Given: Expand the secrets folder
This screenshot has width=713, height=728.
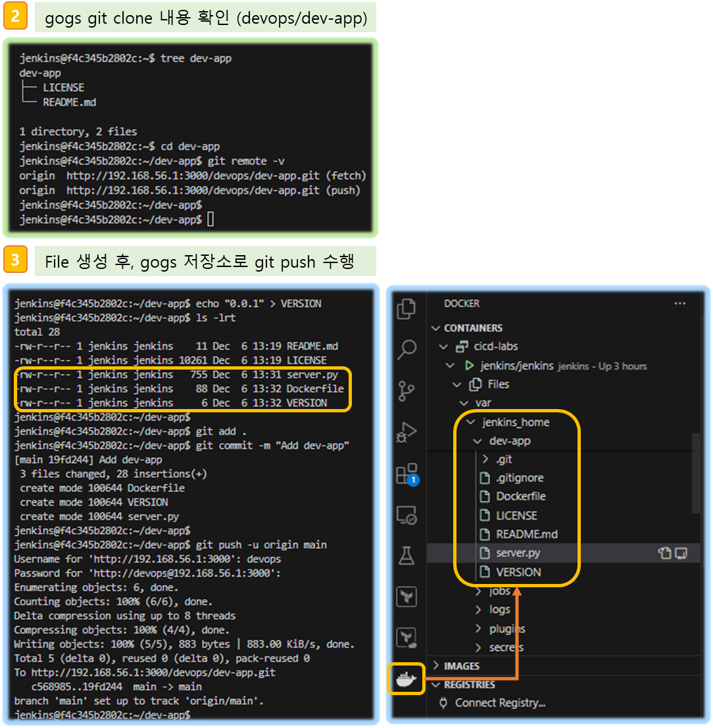Looking at the screenshot, I should tap(478, 647).
